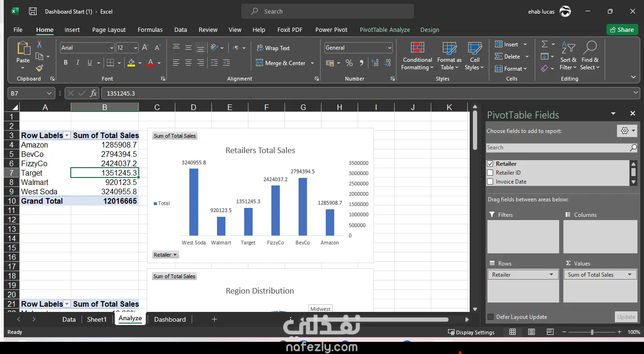Screen dimensions: 644x354
Task: Underline the selected cell text
Action: click(x=89, y=63)
